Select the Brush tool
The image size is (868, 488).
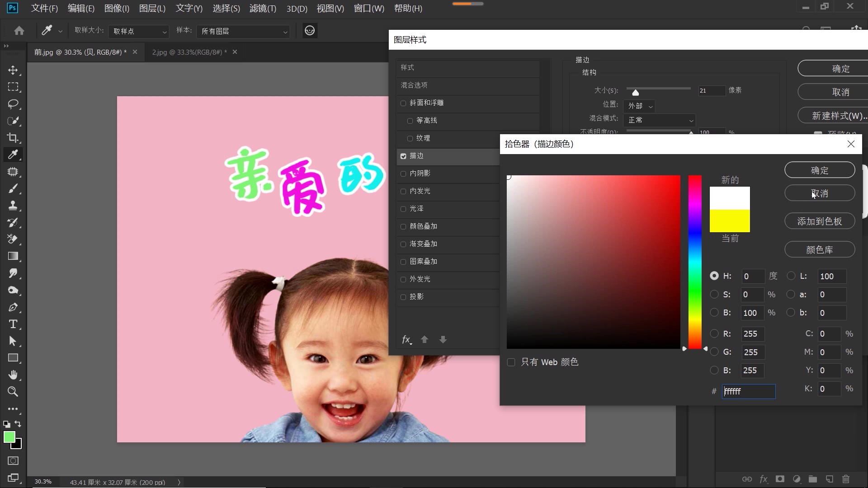click(13, 189)
